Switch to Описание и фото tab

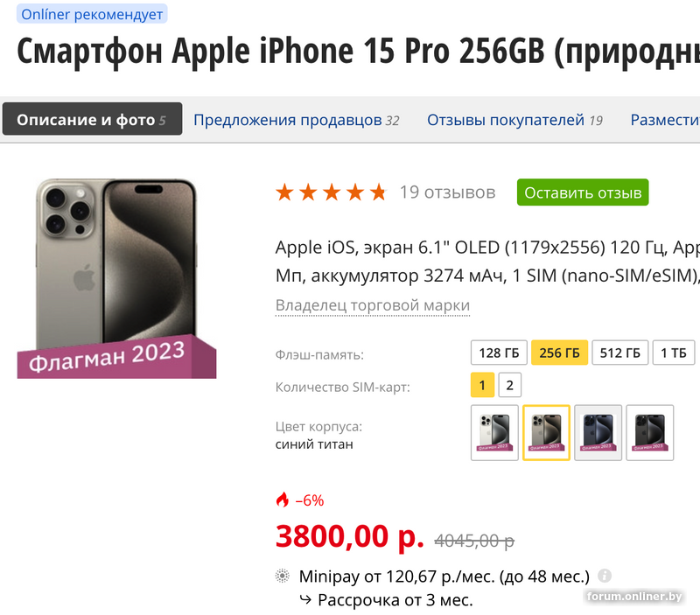(x=92, y=119)
